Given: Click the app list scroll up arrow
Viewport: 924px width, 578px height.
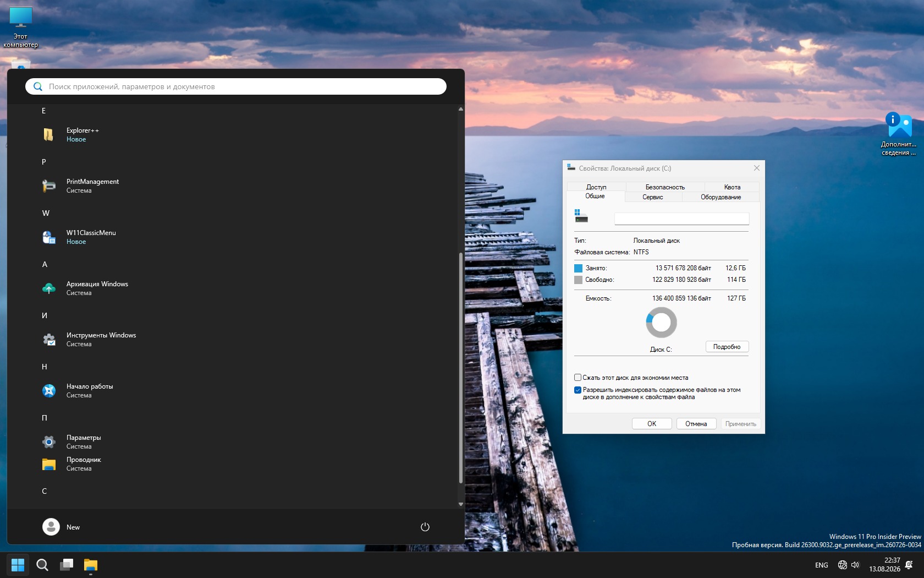Looking at the screenshot, I should tap(461, 109).
